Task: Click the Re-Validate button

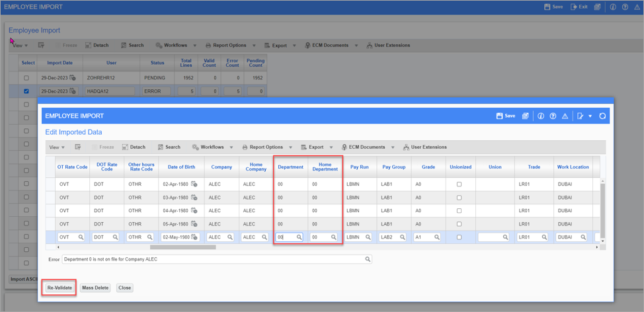Action: 60,288
